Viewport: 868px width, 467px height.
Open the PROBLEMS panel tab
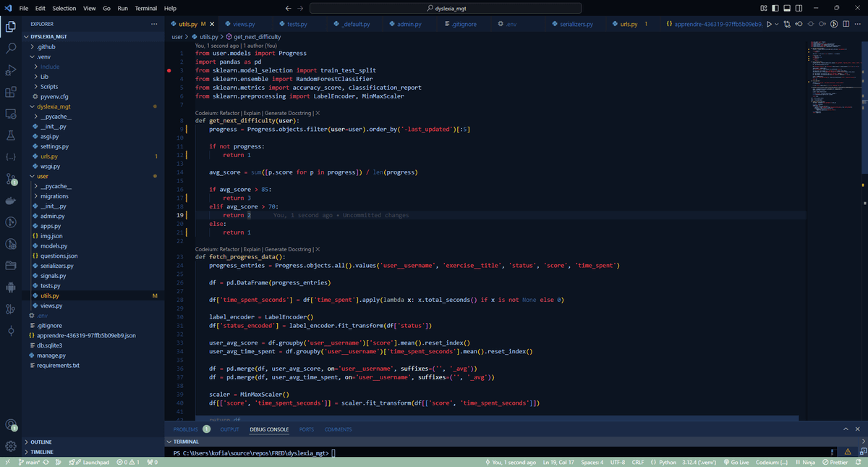point(192,429)
